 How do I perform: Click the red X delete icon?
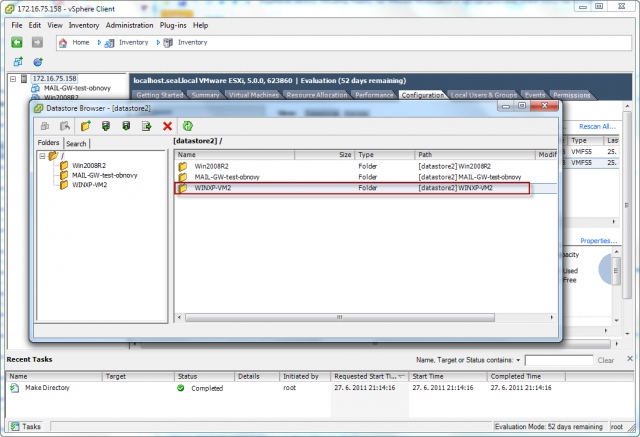[x=167, y=126]
